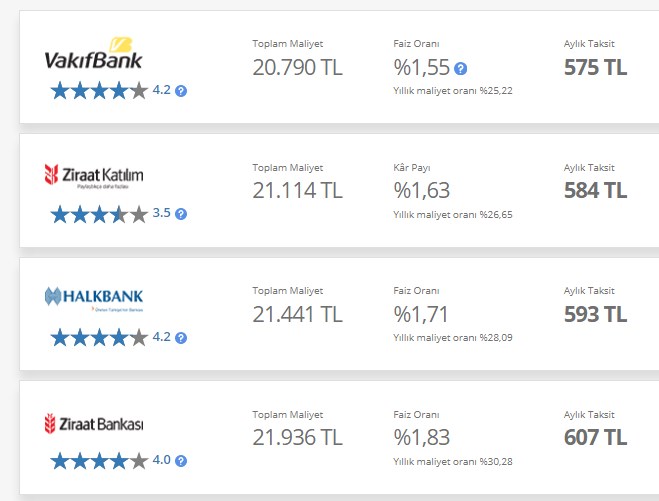Viewport: 659px width, 501px height.
Task: Click Ziraat Katılım star rating row
Action: coord(99,214)
